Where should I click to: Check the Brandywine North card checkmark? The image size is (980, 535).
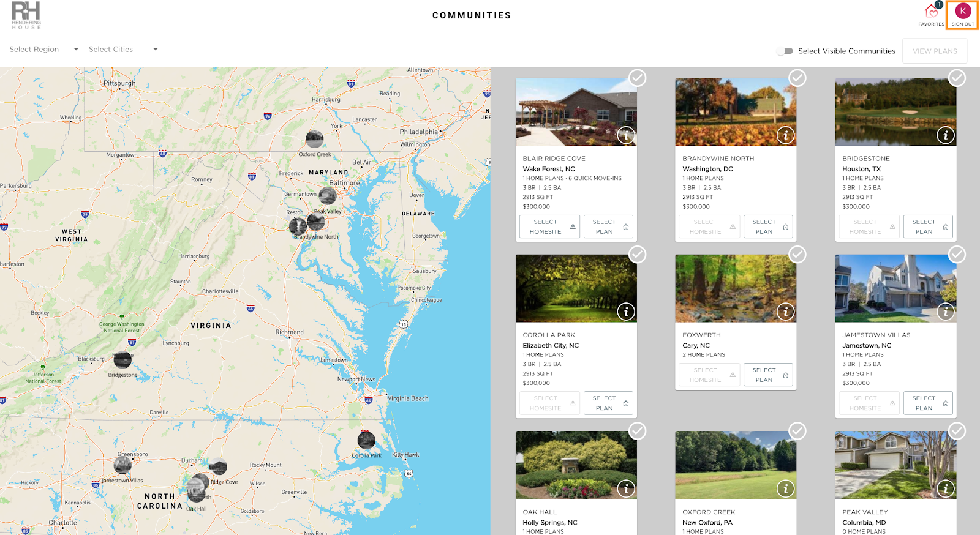tap(797, 78)
